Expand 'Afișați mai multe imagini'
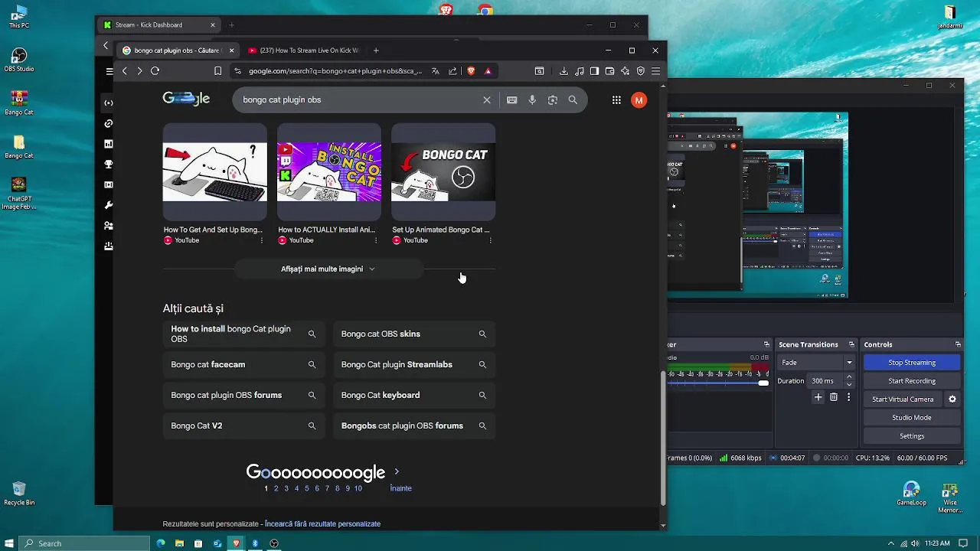The image size is (980, 551). point(328,269)
